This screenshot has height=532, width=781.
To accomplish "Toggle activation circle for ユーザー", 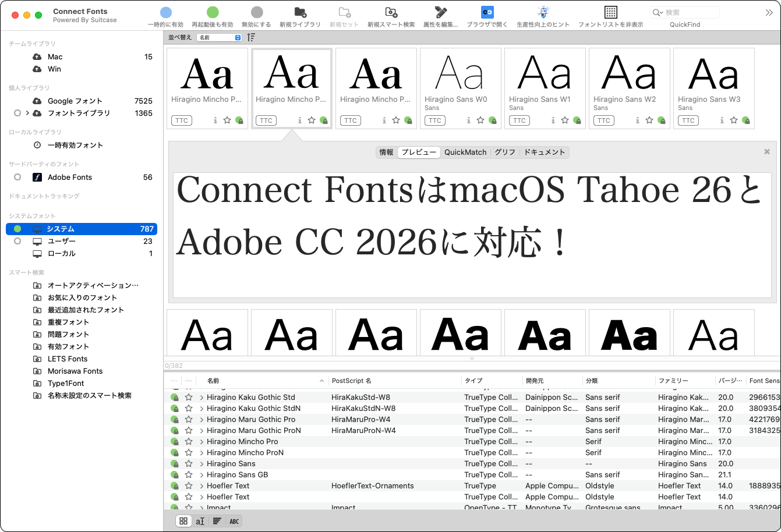I will tap(17, 242).
